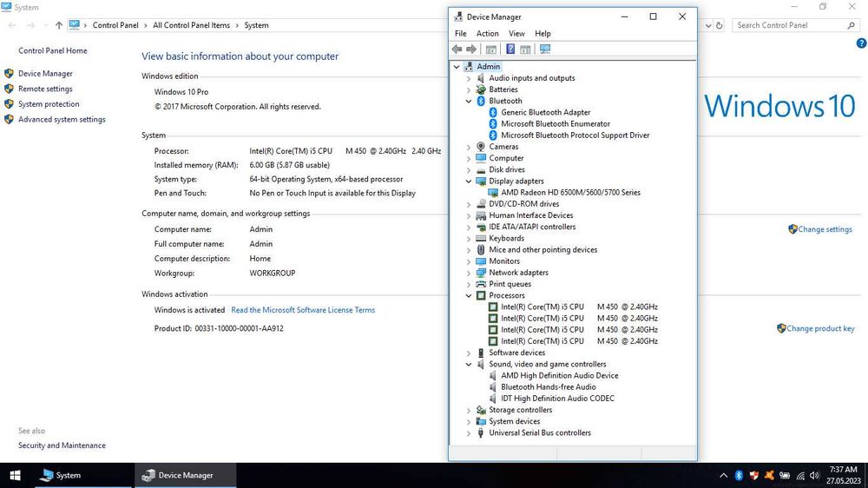
Task: Read the Microsoft Software License Terms link
Action: point(303,310)
